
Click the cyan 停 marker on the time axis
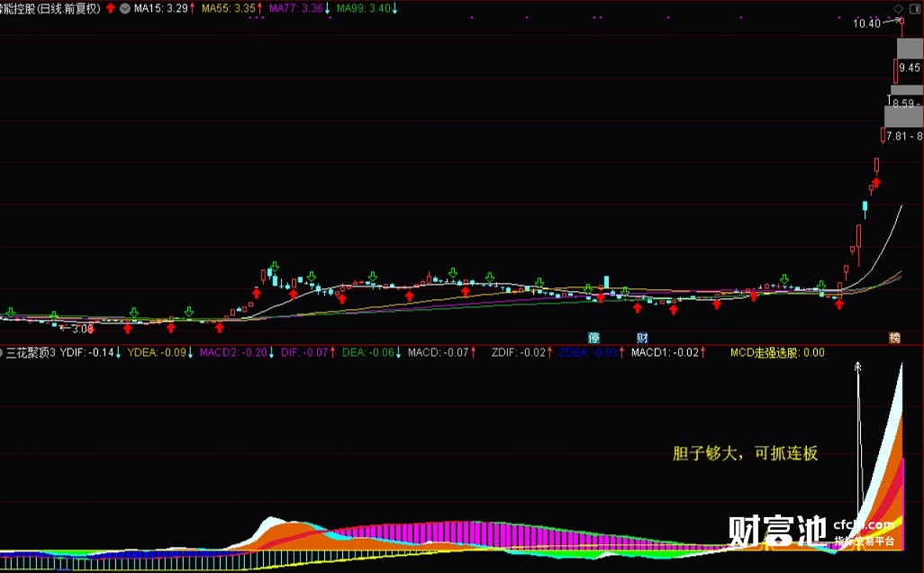593,338
